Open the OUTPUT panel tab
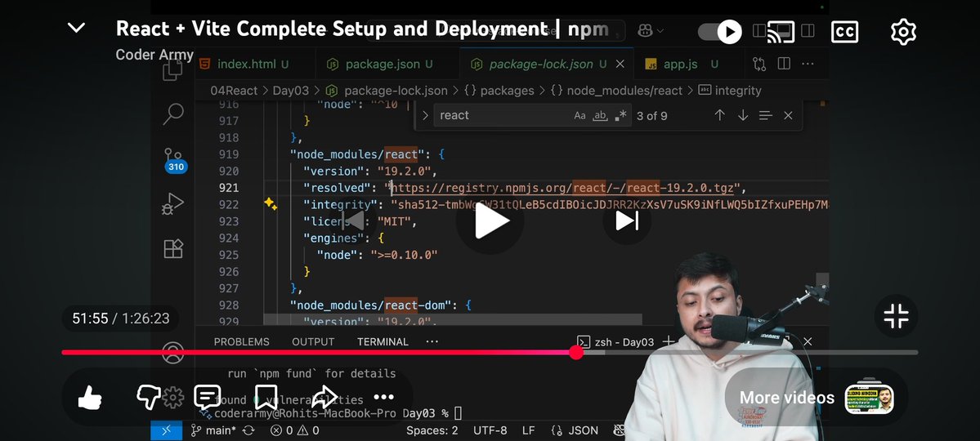The height and width of the screenshot is (441, 980). click(313, 341)
